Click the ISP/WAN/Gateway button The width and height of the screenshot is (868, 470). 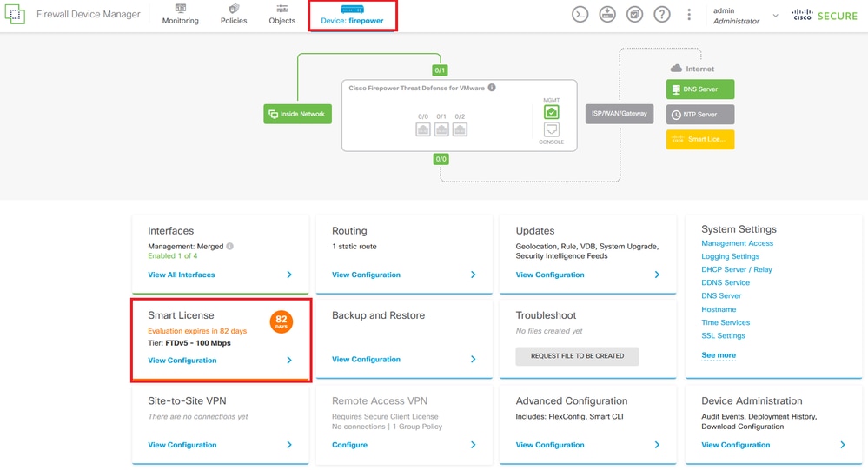(x=620, y=114)
